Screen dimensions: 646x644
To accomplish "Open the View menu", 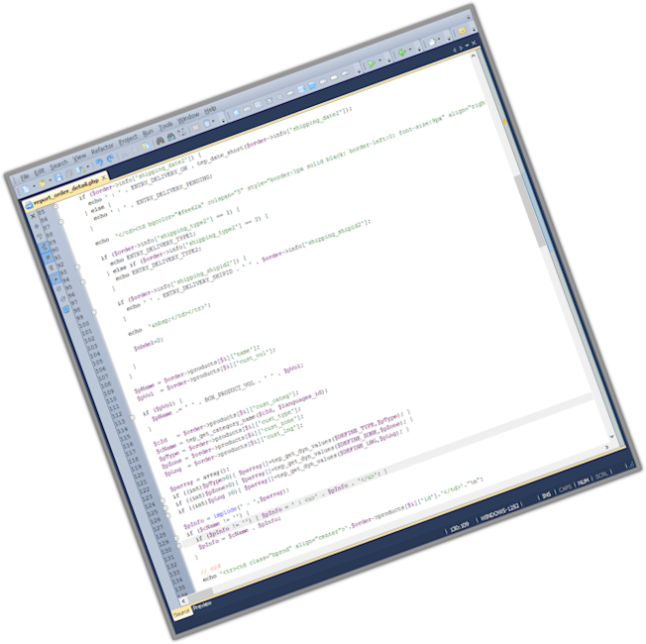I will [79, 158].
